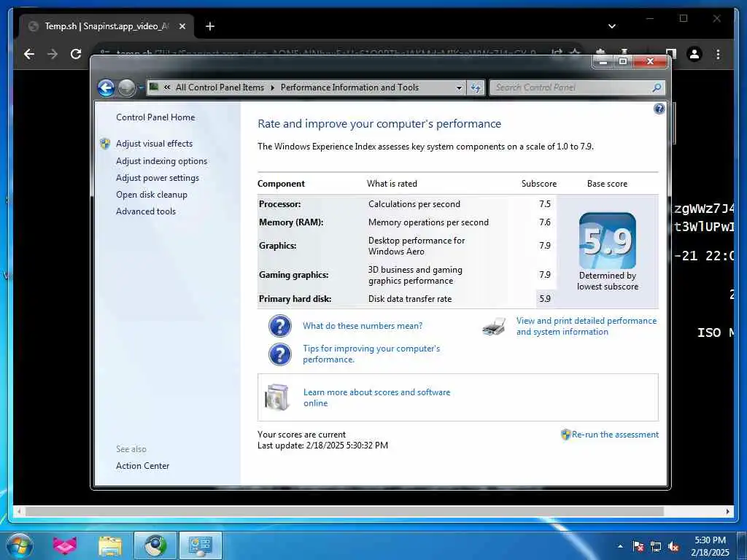Reload the browser page

click(76, 54)
